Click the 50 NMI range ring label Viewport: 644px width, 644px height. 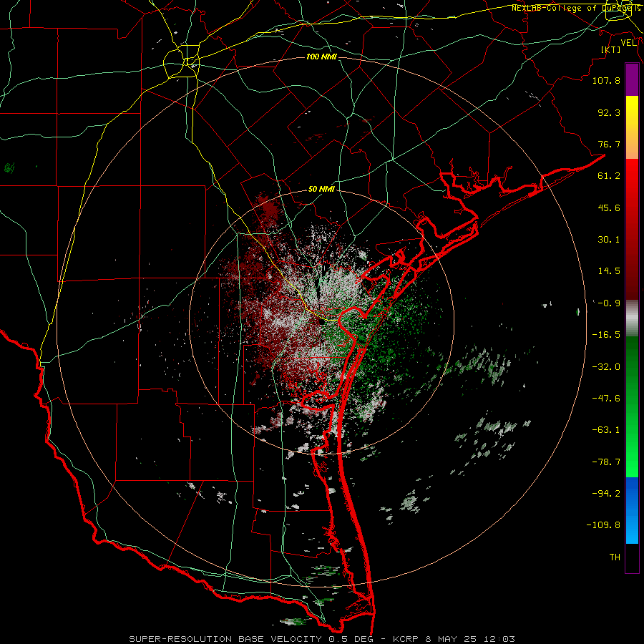(x=321, y=189)
